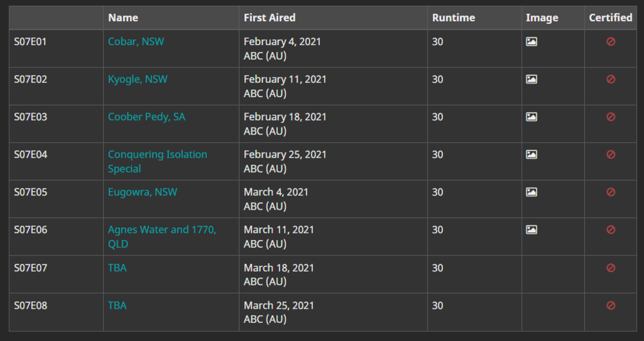The width and height of the screenshot is (644, 341).
Task: Click the not-certified icon for episode S07E07
Action: (611, 268)
